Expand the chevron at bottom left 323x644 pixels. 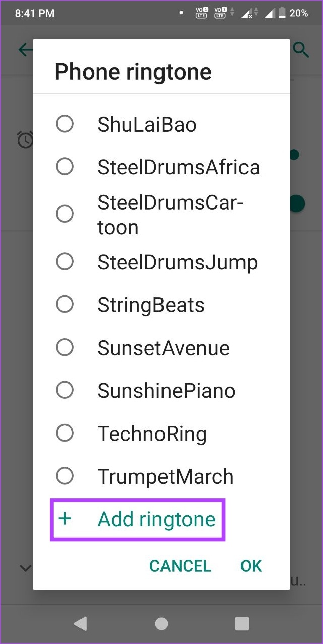pos(25,568)
